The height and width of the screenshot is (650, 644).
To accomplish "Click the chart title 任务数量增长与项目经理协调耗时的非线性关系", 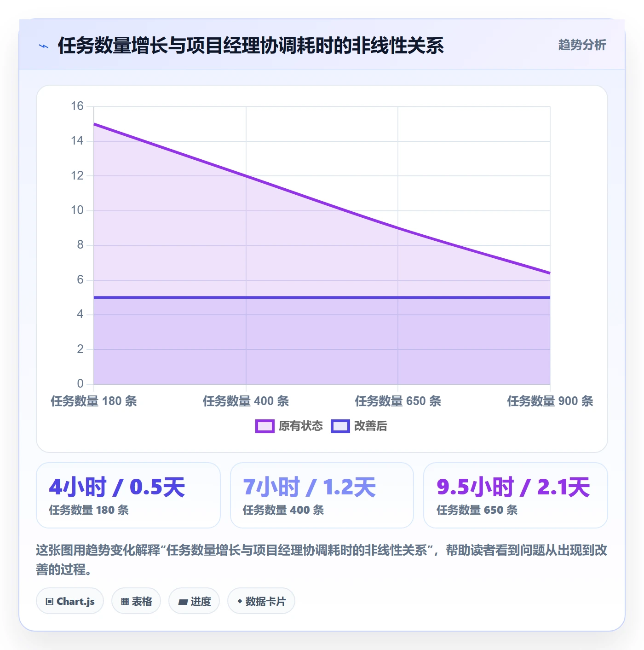I will [251, 46].
